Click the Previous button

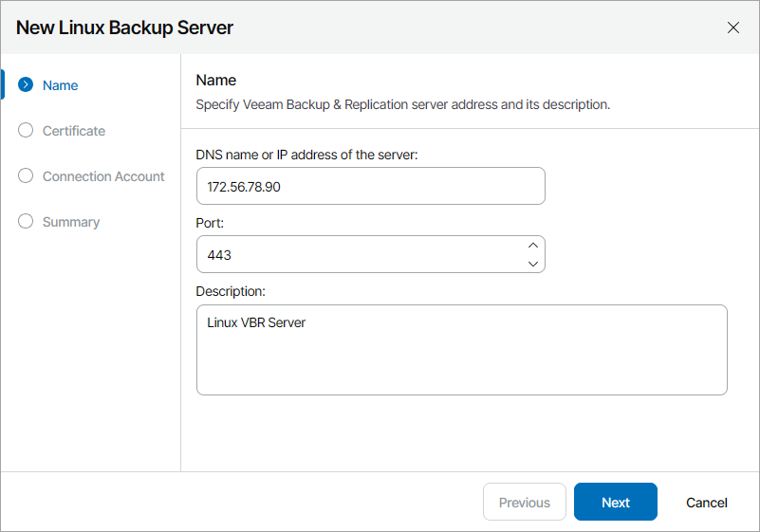coord(525,503)
